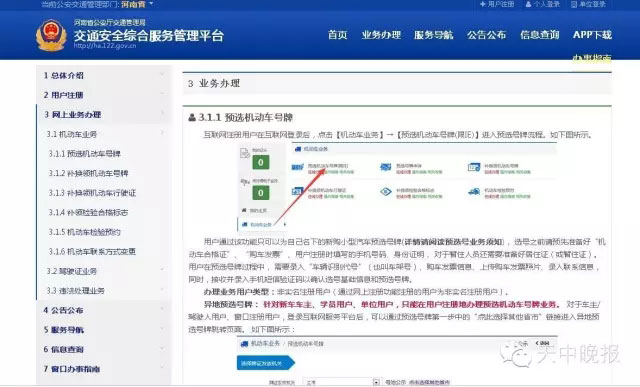Screen dimensions: 640x387
Task: Click the 单位登录 icon in top bar
Action: tap(574, 4)
